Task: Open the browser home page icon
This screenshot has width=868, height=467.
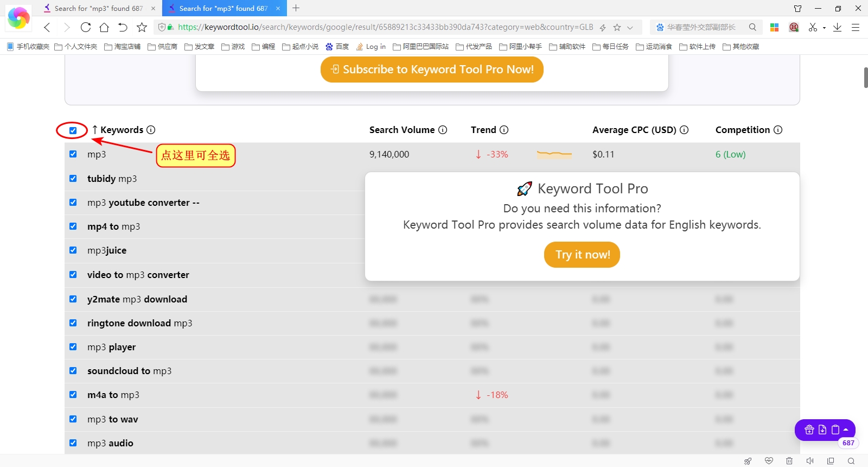Action: [x=104, y=27]
